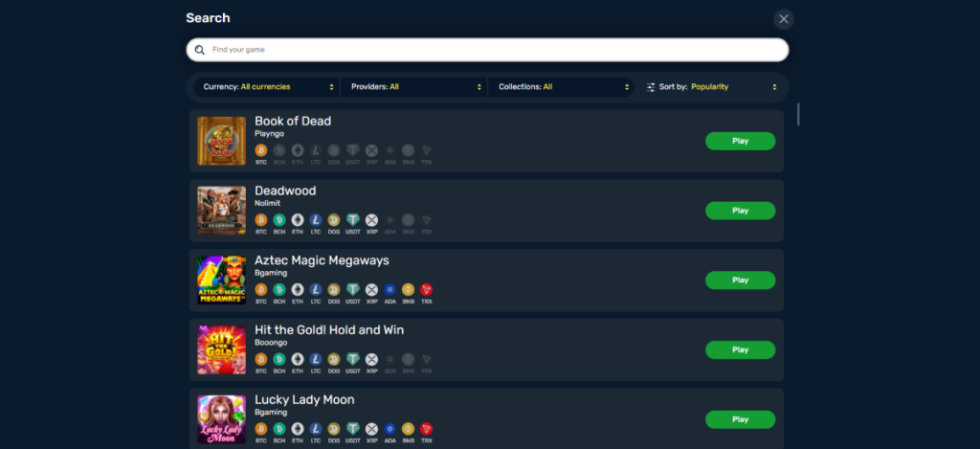Click the sort filter sliders icon
Image resolution: width=980 pixels, height=449 pixels.
click(x=651, y=87)
